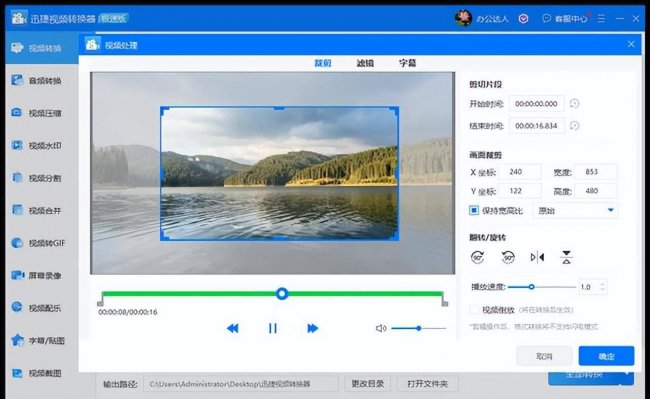
Task: Open the 原始 aspect ratio dropdown
Action: [575, 210]
